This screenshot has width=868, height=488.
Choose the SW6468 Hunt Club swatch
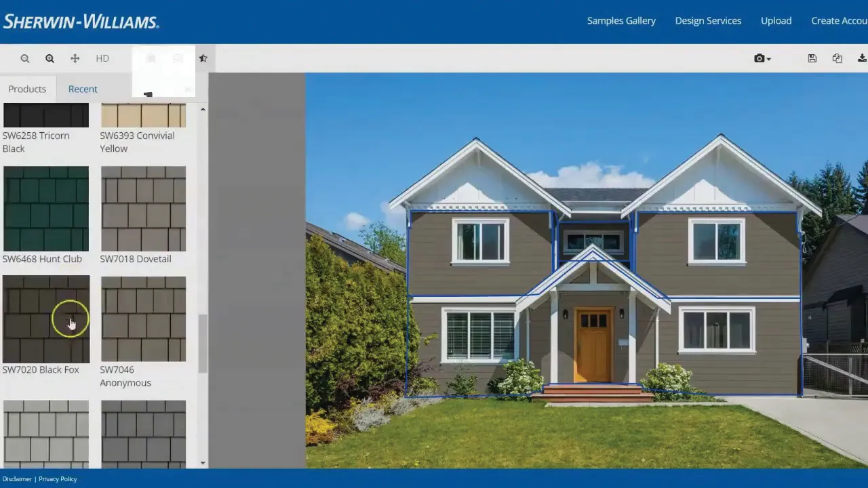tap(46, 209)
